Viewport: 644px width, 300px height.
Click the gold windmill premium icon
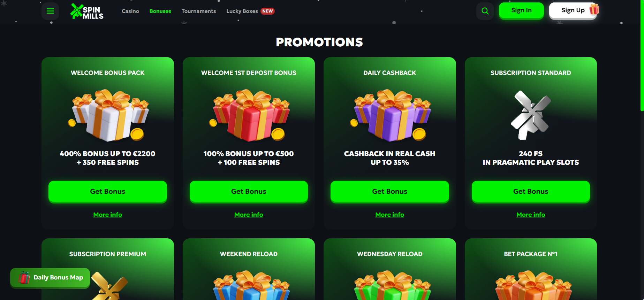(x=109, y=286)
